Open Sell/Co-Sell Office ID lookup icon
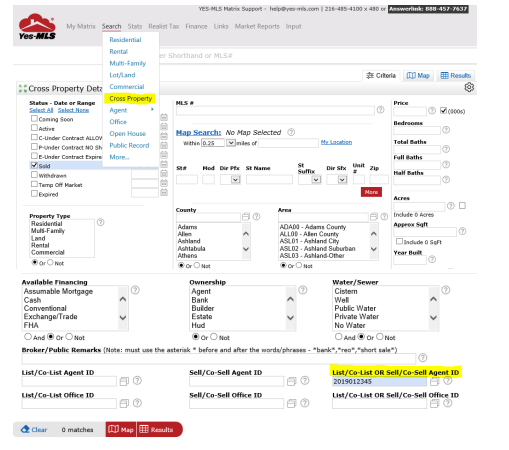Screen dimensions: 509x450 [291, 404]
